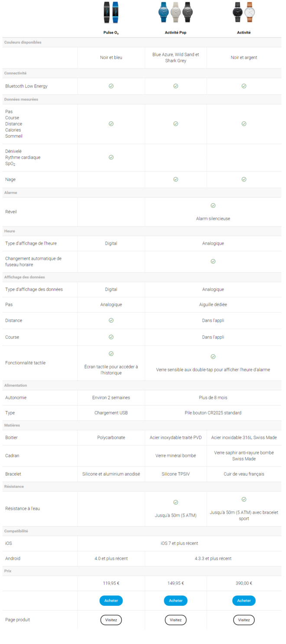This screenshot has height=644, width=286.
Task: Click Distance check icon for Pulse Ox
Action: (111, 320)
